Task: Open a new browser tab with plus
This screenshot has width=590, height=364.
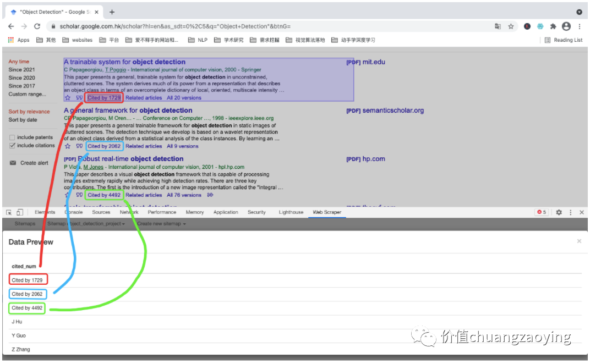Action: coord(112,12)
